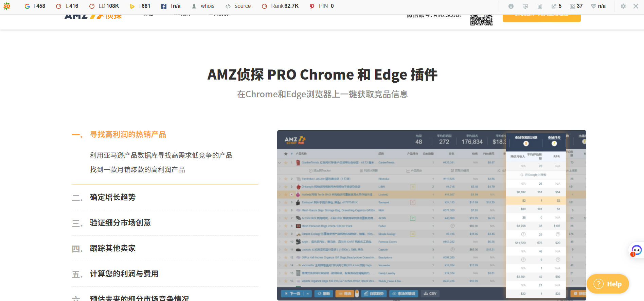Viewport: 644px width, 301px height.
Task: Show the 5 external links report
Action: coord(556,6)
